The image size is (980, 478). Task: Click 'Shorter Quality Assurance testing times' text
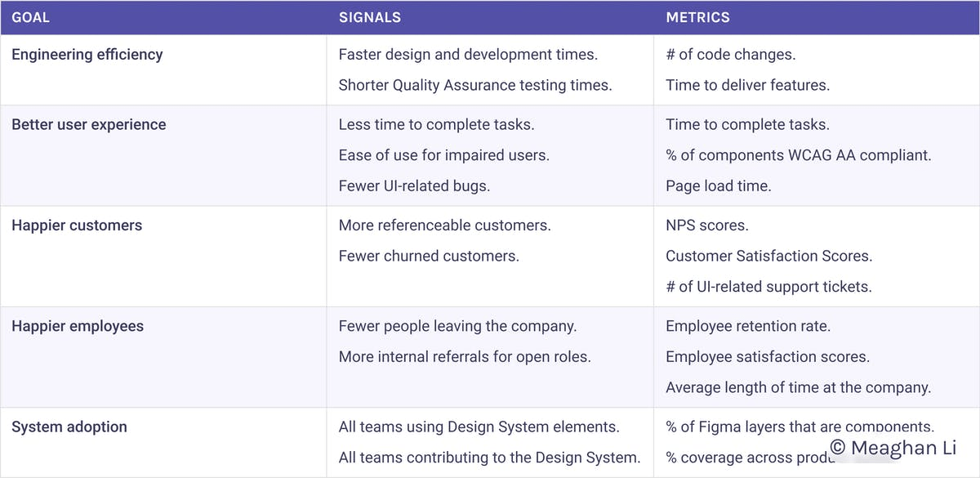click(475, 85)
